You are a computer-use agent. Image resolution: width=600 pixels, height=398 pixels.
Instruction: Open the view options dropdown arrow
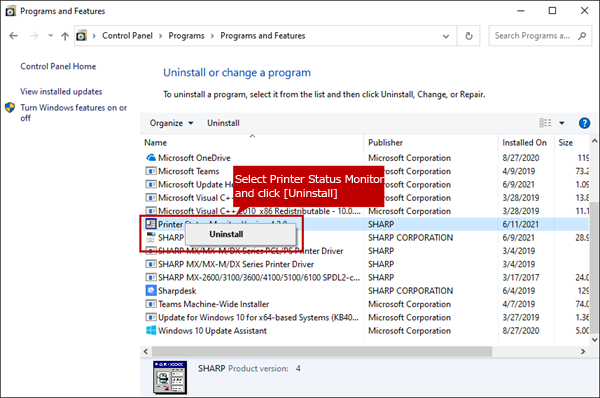coord(562,123)
